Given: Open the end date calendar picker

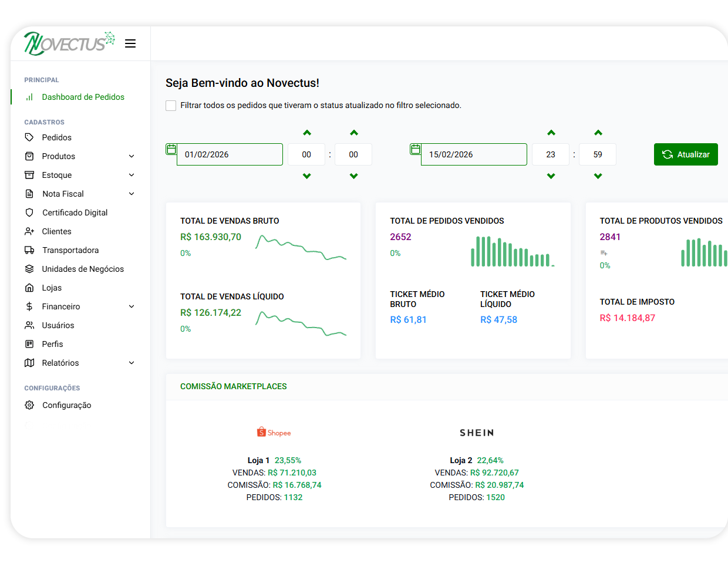Looking at the screenshot, I should [x=415, y=150].
